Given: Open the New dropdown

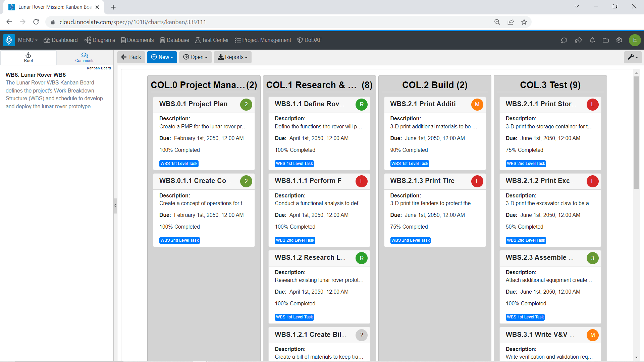Looking at the screenshot, I should pyautogui.click(x=162, y=57).
